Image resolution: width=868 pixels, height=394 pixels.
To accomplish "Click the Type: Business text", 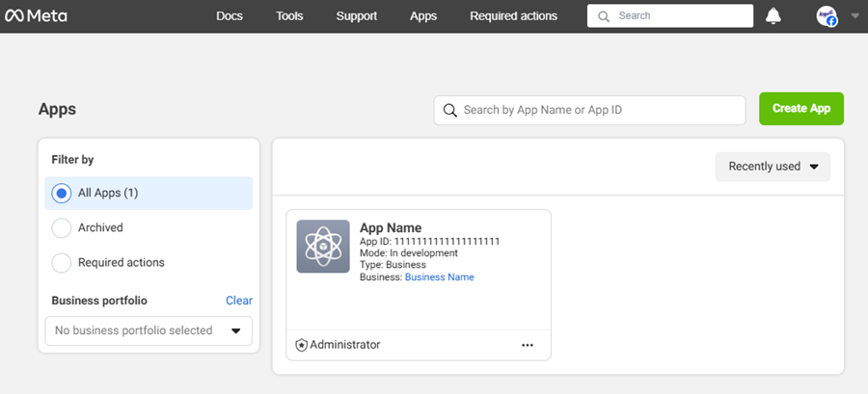I will (393, 265).
